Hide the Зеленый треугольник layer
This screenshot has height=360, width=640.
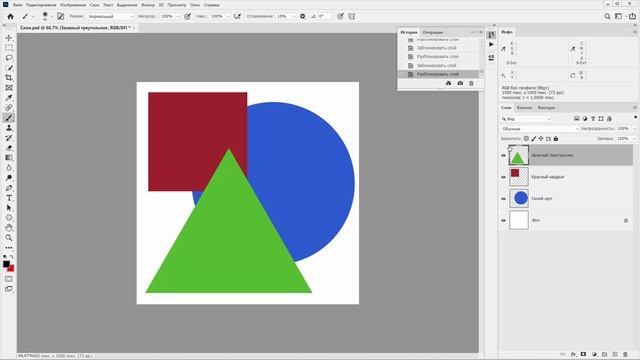[503, 155]
